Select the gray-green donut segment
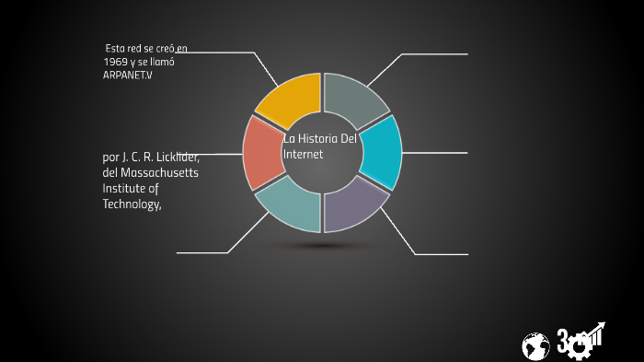644x362 pixels. point(352,99)
